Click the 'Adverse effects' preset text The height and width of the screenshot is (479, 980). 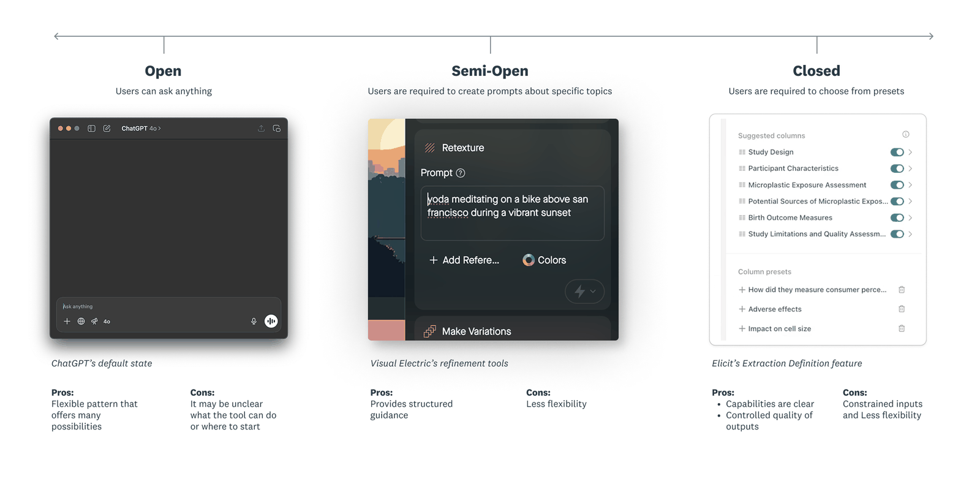tap(775, 309)
